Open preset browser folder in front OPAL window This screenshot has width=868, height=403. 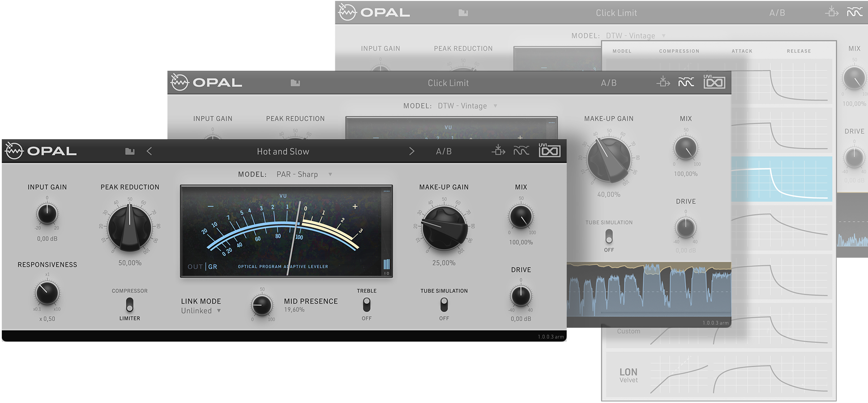(x=130, y=151)
